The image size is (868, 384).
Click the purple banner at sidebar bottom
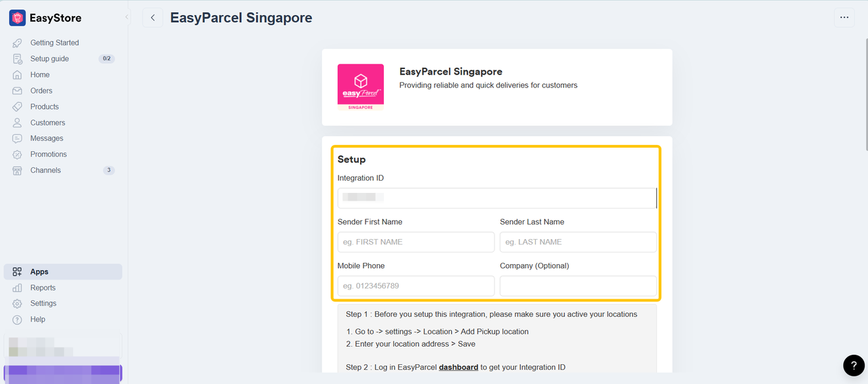[x=62, y=374]
